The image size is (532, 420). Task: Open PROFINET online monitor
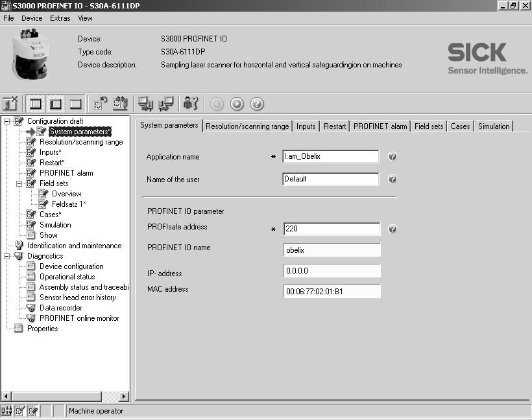[x=79, y=318]
